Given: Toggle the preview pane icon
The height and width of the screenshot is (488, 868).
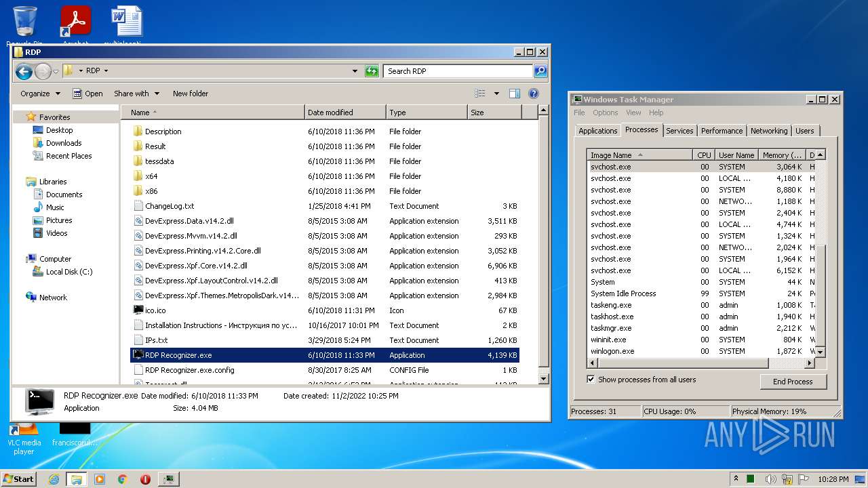Looking at the screenshot, I should pyautogui.click(x=515, y=94).
